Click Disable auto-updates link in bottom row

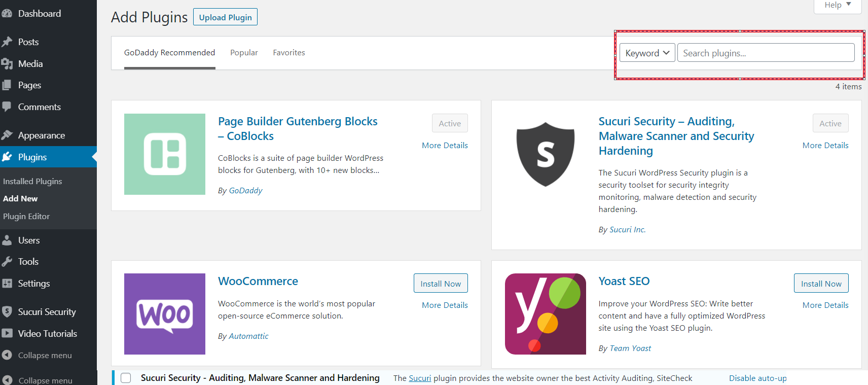tap(758, 378)
